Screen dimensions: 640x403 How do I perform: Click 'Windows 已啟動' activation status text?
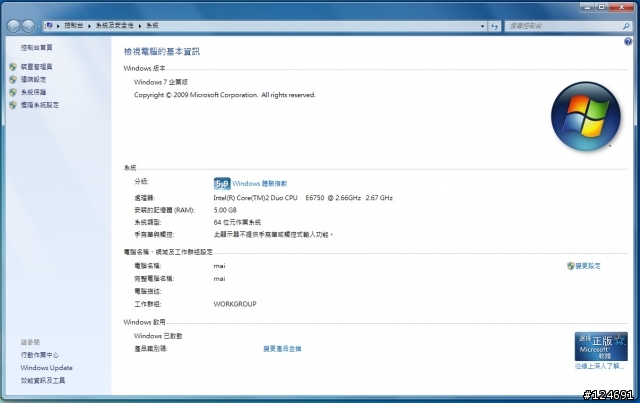point(158,336)
